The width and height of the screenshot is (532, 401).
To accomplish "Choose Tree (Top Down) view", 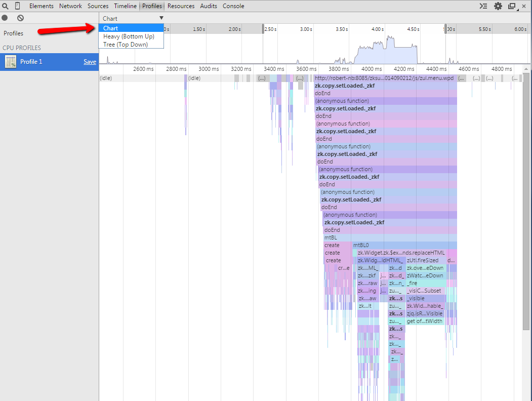I will (126, 45).
